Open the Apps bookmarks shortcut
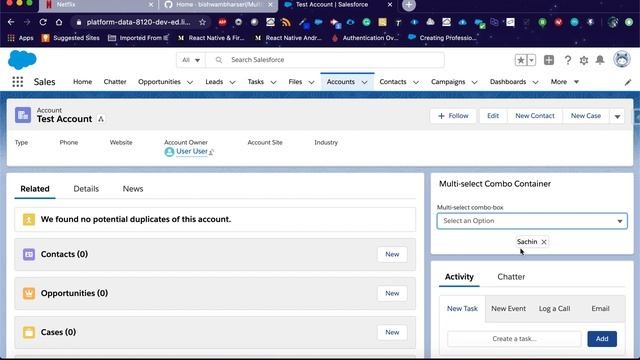This screenshot has height=360, width=640. [x=20, y=38]
